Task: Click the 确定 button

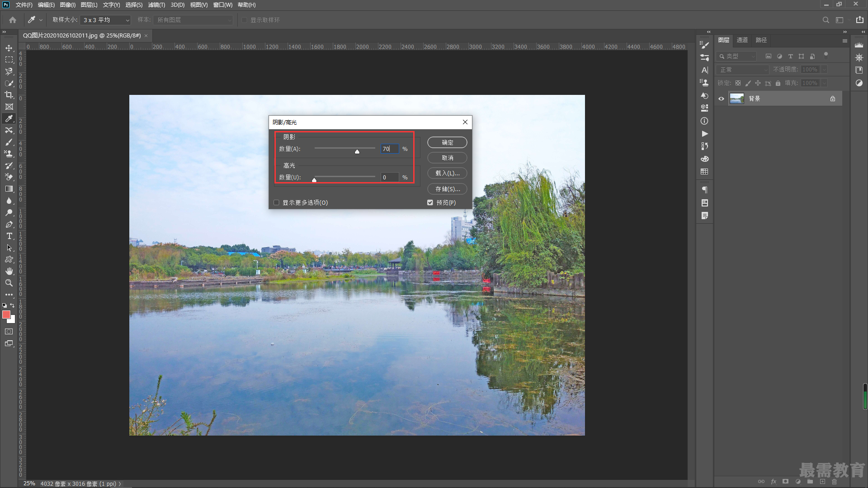Action: click(447, 142)
